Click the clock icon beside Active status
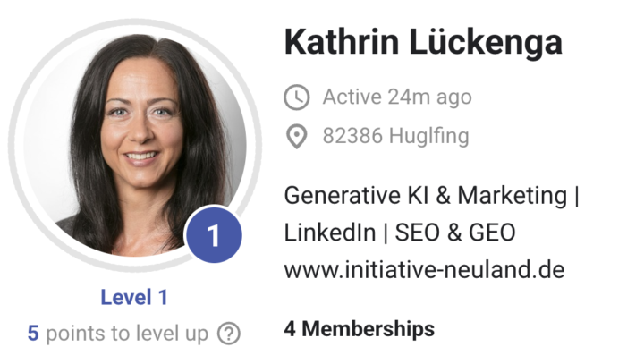The width and height of the screenshot is (644, 364). tap(295, 97)
